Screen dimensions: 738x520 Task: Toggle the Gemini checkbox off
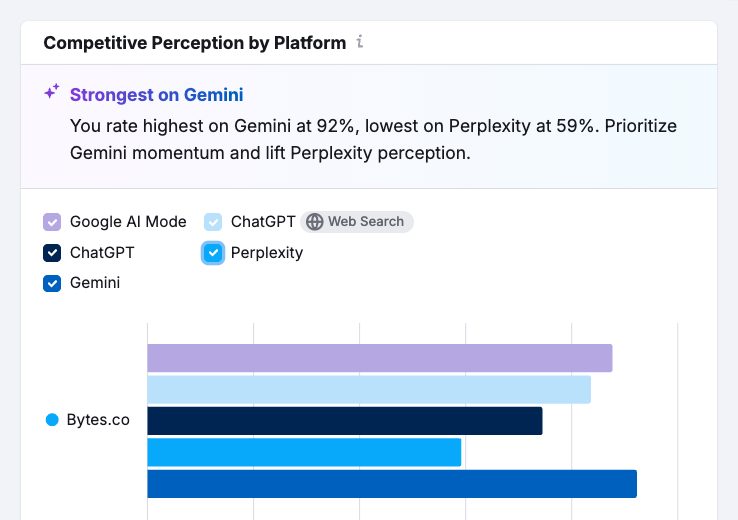click(x=53, y=283)
